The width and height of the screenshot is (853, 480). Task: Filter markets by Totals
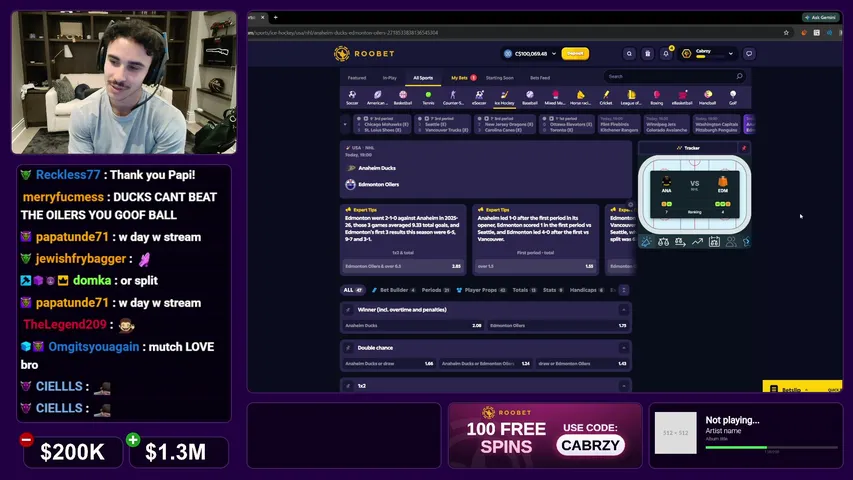pyautogui.click(x=524, y=290)
